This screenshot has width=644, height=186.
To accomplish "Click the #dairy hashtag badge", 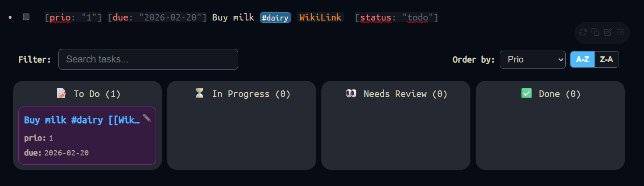I will click(275, 17).
